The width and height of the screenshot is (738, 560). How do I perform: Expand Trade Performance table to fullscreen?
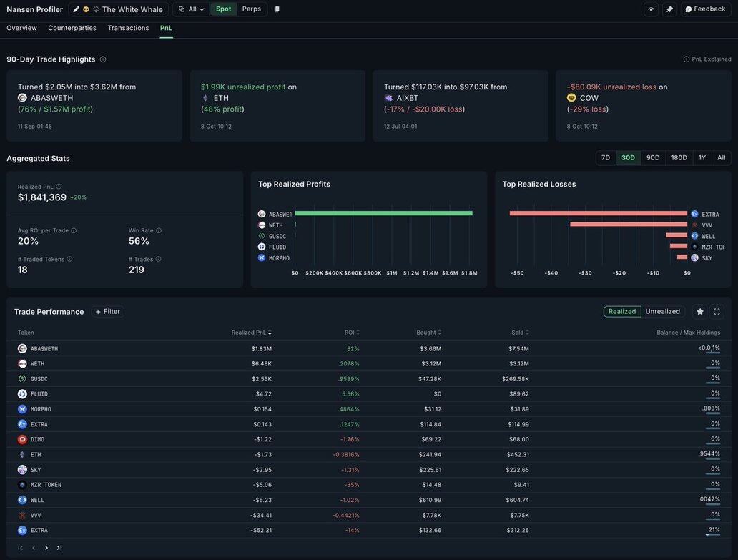pos(717,312)
